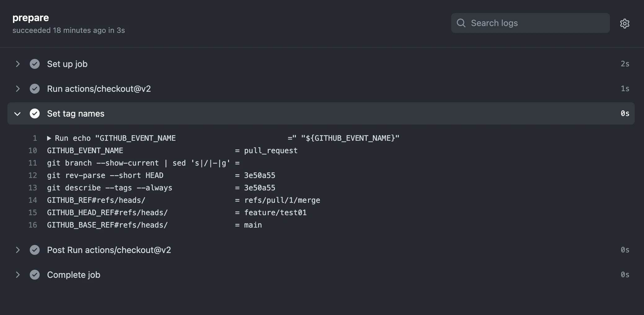The height and width of the screenshot is (315, 644).
Task: Click the Complete job success checkmark
Action: coord(35,275)
